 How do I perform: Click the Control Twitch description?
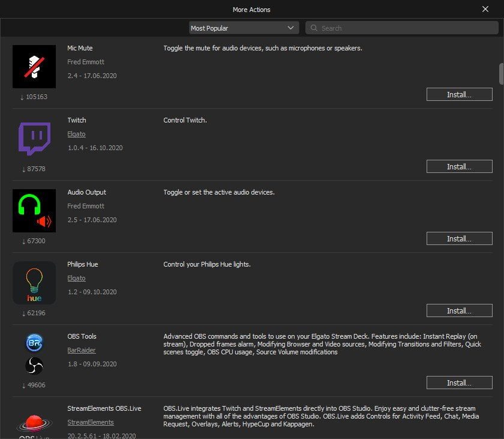click(185, 120)
